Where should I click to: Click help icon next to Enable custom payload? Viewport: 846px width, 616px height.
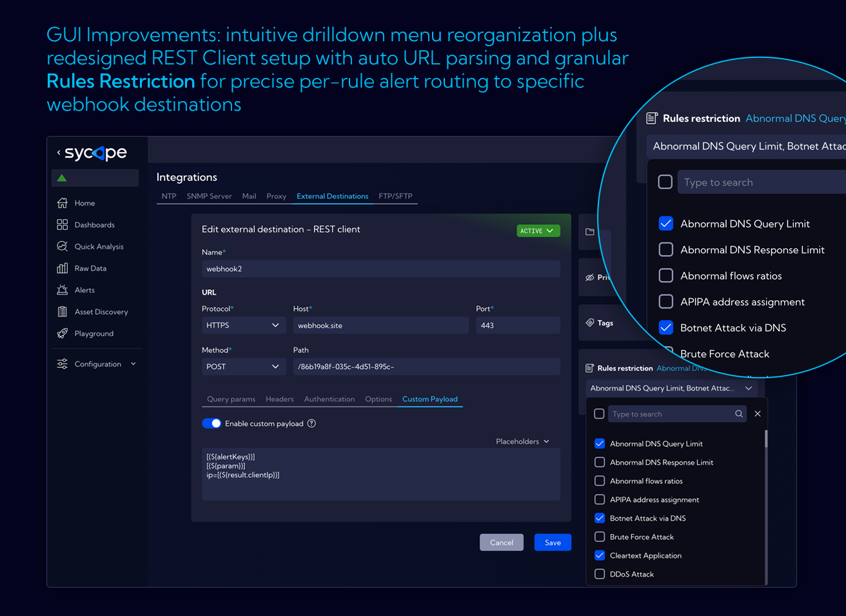pyautogui.click(x=311, y=423)
